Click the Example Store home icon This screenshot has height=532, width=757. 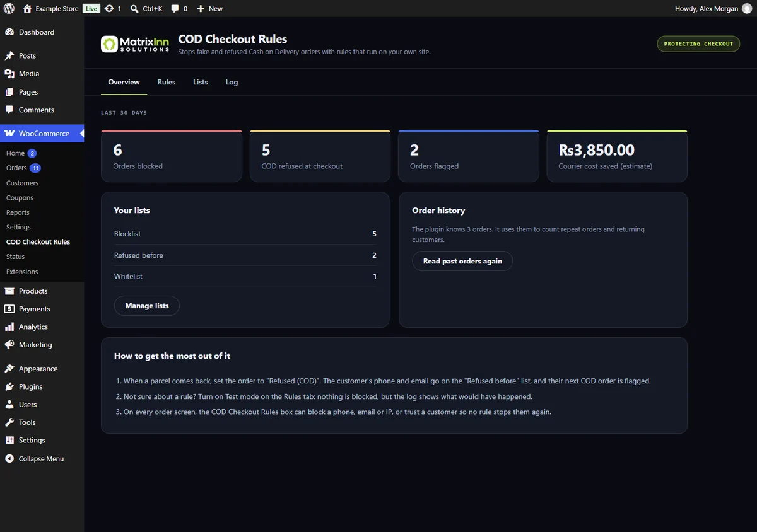point(27,8)
